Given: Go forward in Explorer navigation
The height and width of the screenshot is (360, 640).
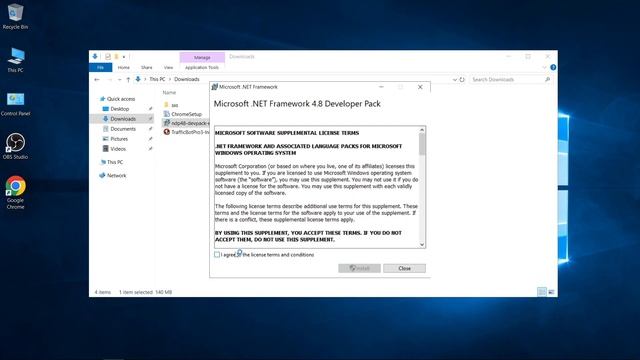Looking at the screenshot, I should [109, 80].
